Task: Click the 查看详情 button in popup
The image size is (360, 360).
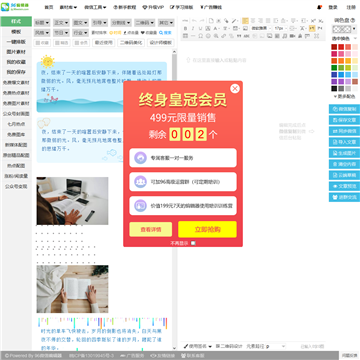Action: (x=151, y=229)
